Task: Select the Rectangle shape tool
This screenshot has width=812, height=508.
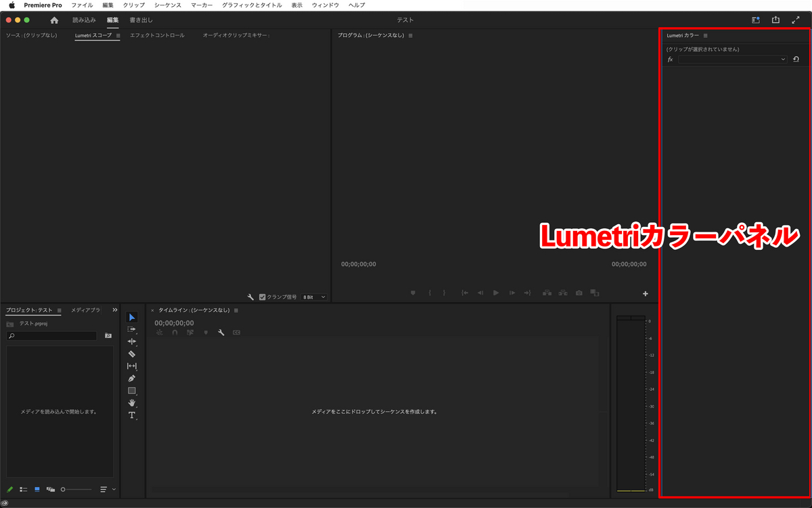Action: click(x=132, y=391)
